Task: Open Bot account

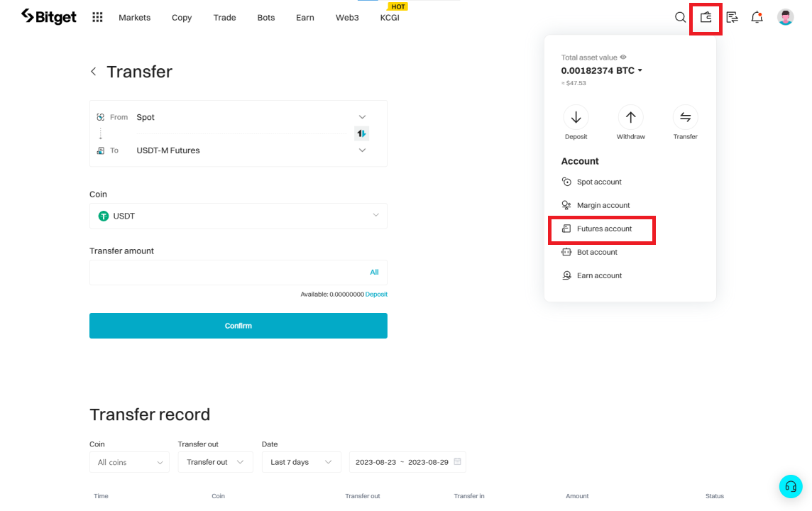Action: (x=589, y=252)
